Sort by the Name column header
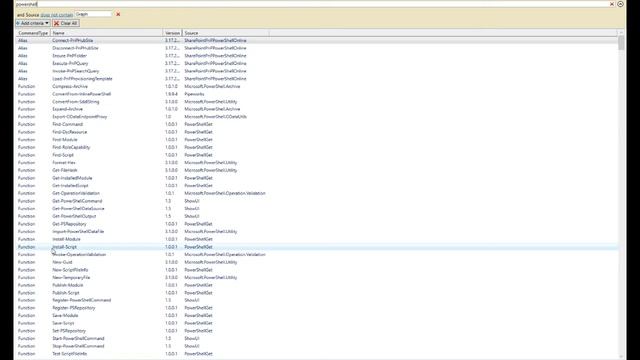Viewport: 640px width, 360px height. [107, 33]
